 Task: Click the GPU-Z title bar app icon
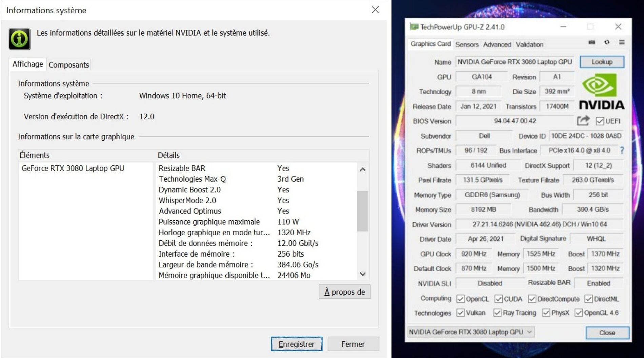click(414, 27)
